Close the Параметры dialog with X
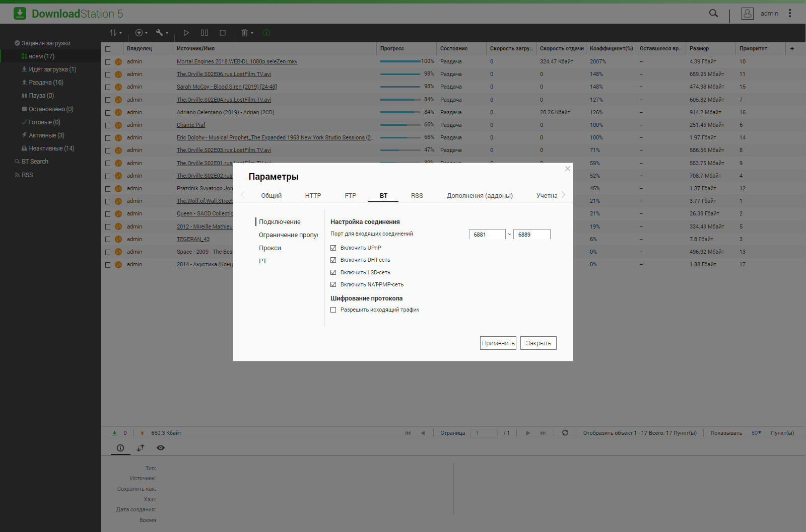This screenshot has height=532, width=806. 568,169
